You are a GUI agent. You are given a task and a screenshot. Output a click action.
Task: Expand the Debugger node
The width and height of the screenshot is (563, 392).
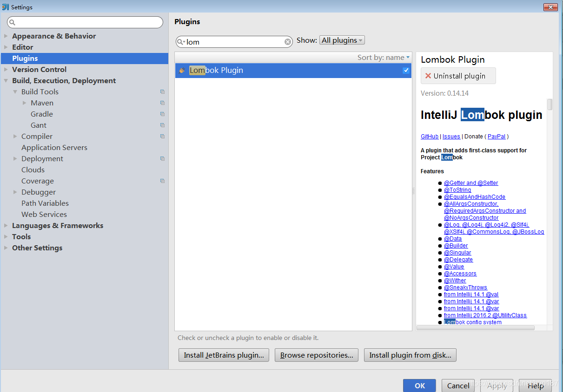[x=15, y=192]
